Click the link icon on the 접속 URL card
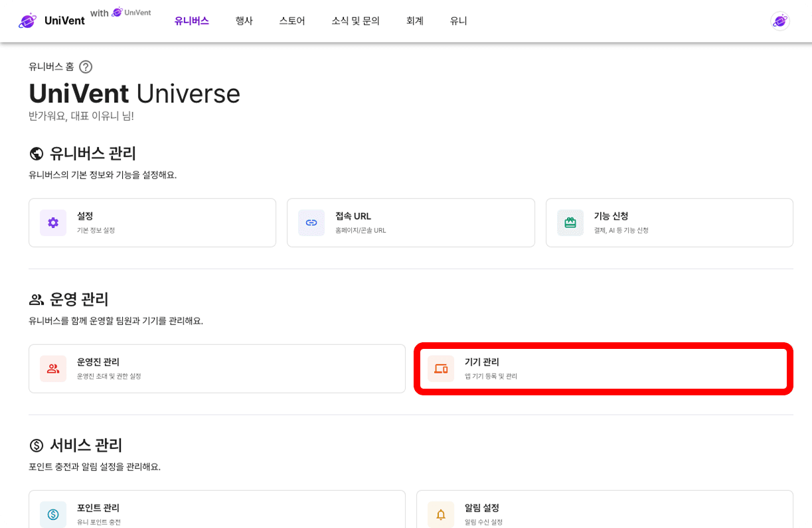Viewport: 812px width, 528px height. pyautogui.click(x=311, y=223)
